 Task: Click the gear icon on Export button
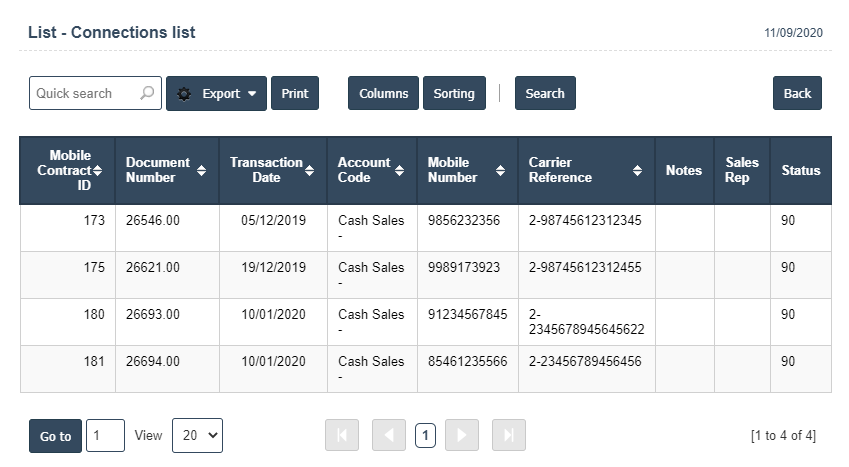tap(184, 94)
